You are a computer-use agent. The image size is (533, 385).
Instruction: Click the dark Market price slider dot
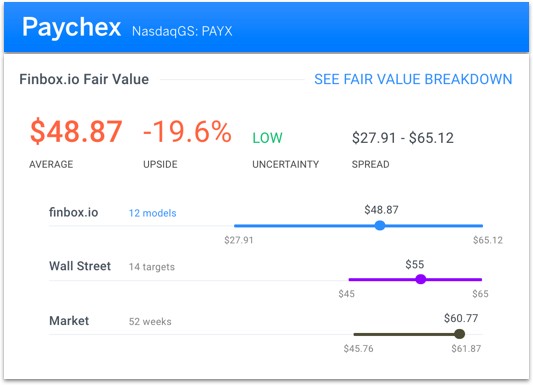(460, 334)
